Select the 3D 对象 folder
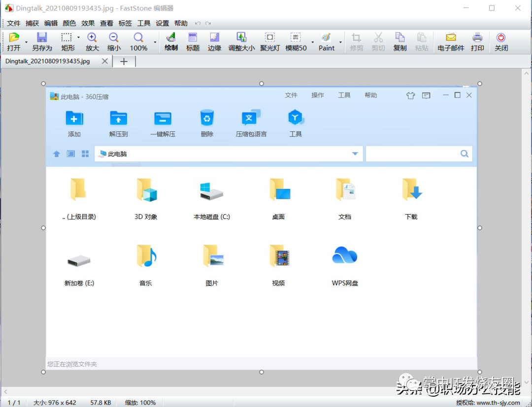 click(x=146, y=199)
